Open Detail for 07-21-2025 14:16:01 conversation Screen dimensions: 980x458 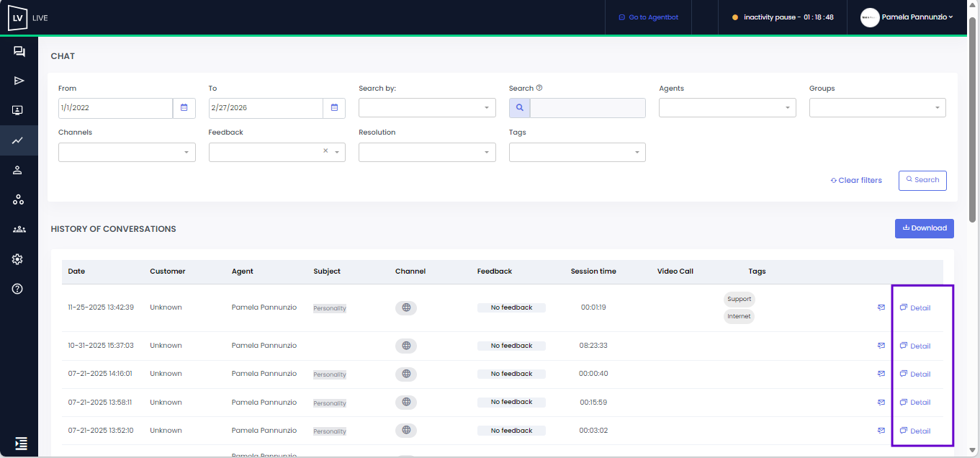click(x=915, y=374)
